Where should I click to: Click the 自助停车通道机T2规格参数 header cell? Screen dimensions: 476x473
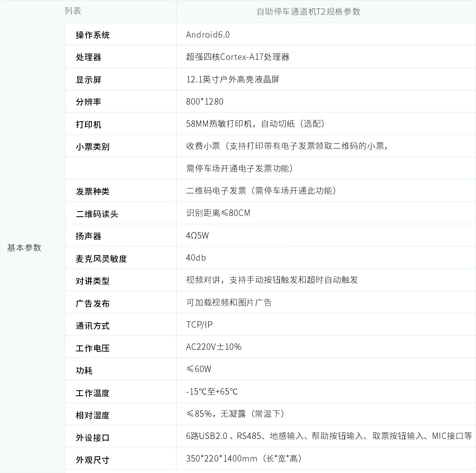308,11
